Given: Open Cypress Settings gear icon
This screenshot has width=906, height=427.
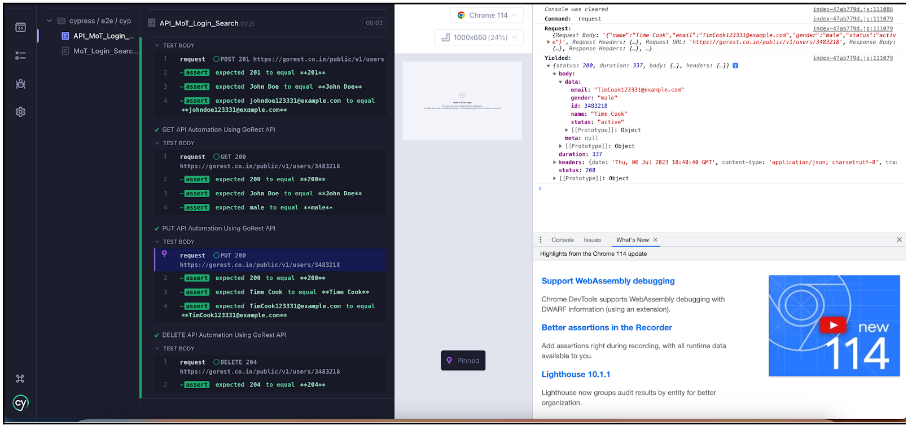Looking at the screenshot, I should pos(20,112).
